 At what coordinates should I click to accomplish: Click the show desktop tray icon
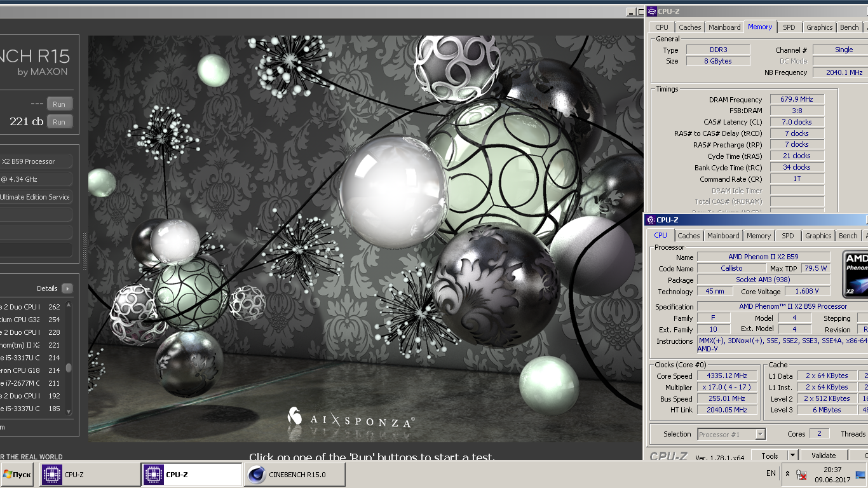click(x=860, y=474)
